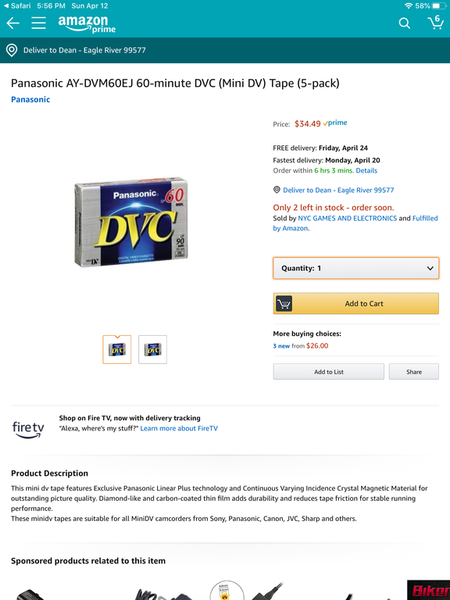Select the first product thumbnail
Screen dimensions: 450x600
pyautogui.click(x=117, y=349)
